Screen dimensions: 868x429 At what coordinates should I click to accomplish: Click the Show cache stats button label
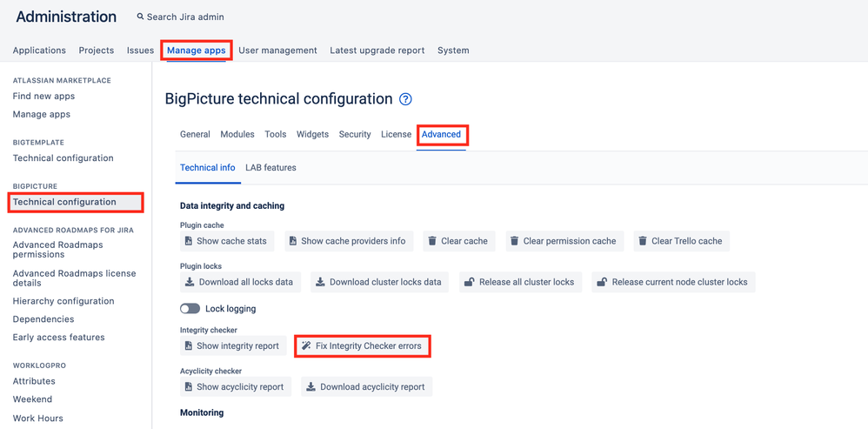click(x=232, y=241)
